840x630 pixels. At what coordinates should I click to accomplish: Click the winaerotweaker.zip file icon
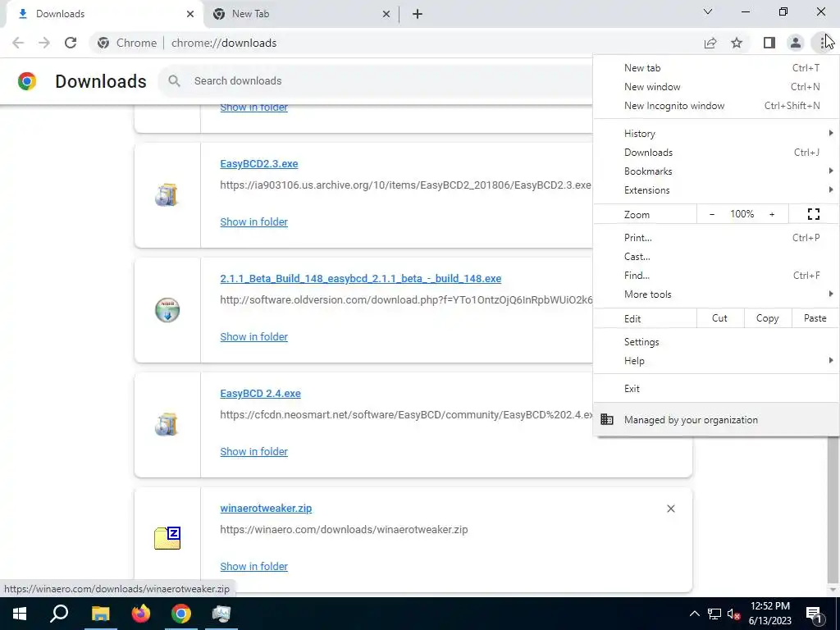click(167, 538)
